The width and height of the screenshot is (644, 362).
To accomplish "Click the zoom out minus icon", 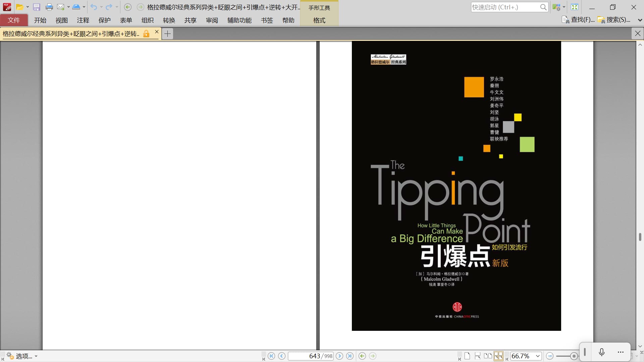I will [549, 356].
